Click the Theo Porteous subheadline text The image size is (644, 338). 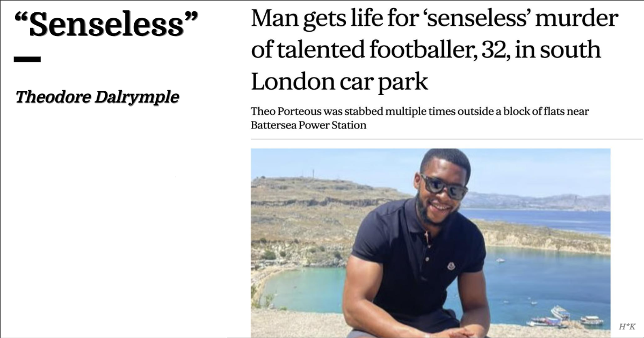pyautogui.click(x=419, y=118)
